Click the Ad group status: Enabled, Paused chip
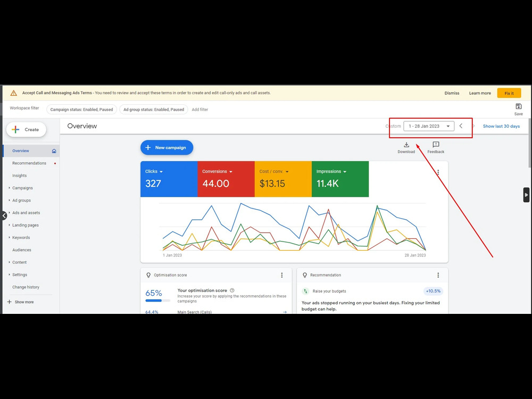 pyautogui.click(x=154, y=110)
